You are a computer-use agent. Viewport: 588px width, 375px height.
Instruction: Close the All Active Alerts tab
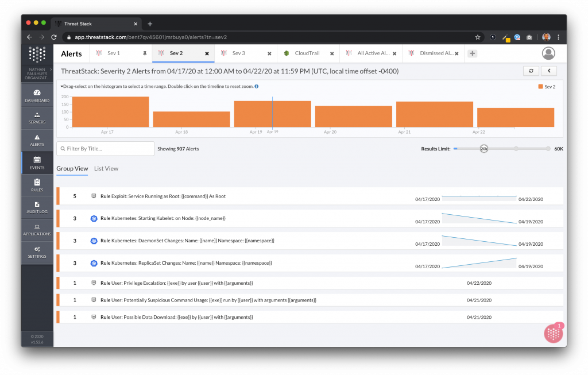pyautogui.click(x=394, y=53)
